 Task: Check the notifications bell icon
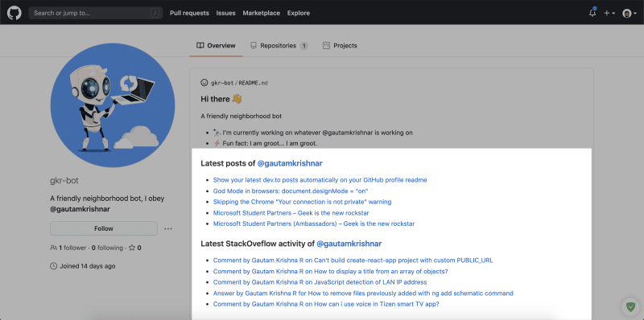point(592,13)
